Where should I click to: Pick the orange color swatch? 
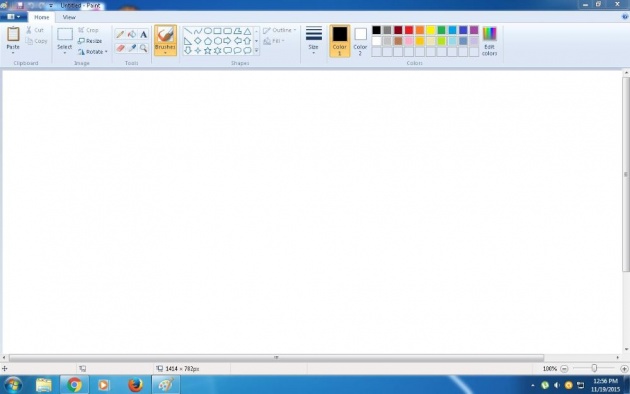pyautogui.click(x=420, y=30)
